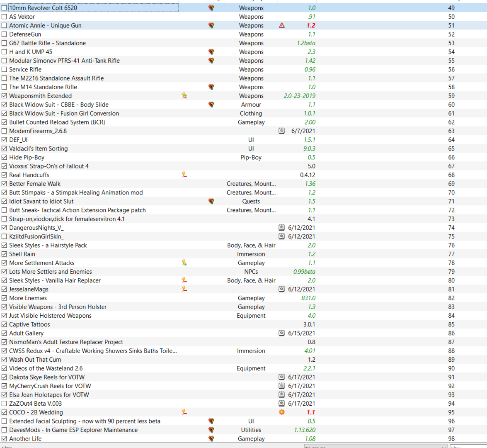Select The M2216 Standalone Assault Rifle mod name
This screenshot has height=448, width=487.
56,78
